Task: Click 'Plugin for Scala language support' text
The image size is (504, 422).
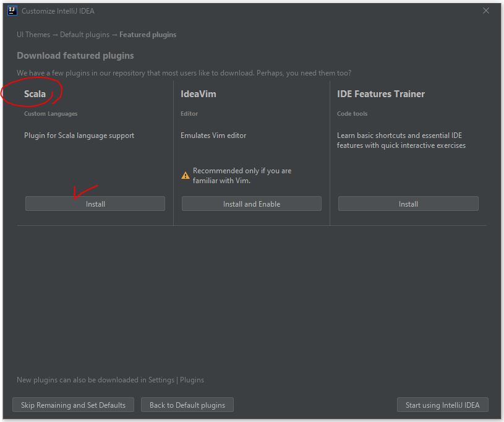Action: pyautogui.click(x=79, y=136)
